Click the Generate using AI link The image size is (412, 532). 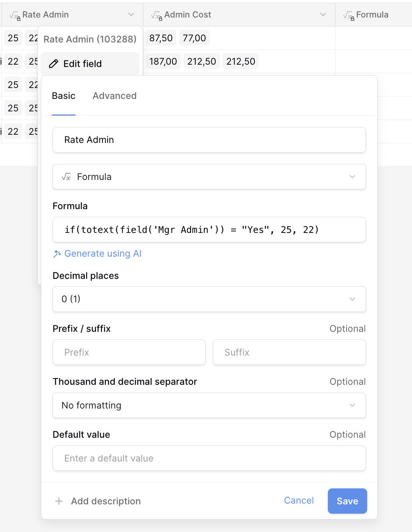103,254
